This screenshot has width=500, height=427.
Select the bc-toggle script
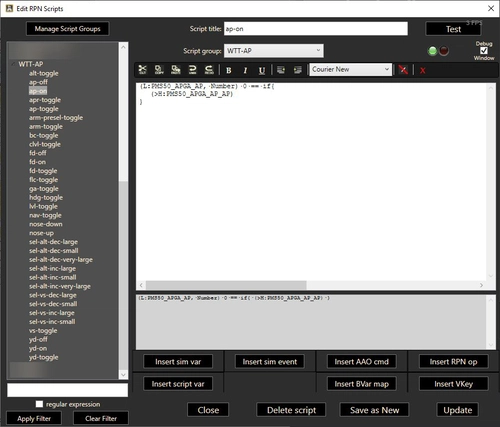pos(44,135)
